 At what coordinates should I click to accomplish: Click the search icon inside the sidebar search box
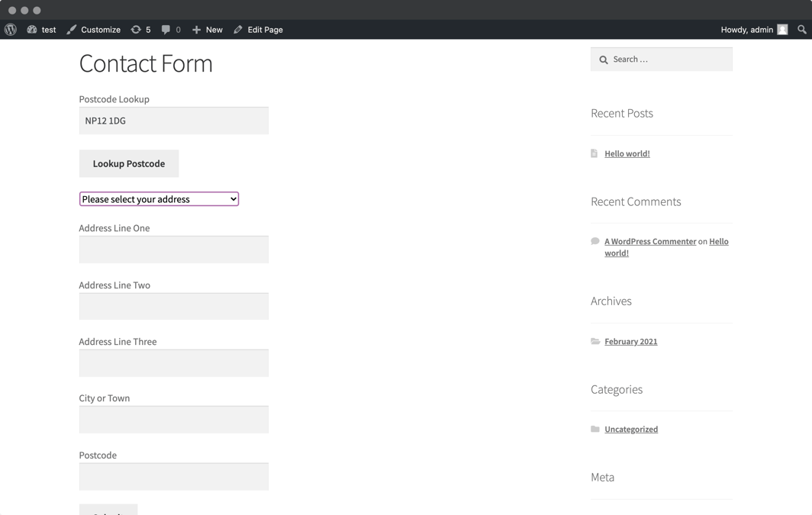pyautogui.click(x=604, y=59)
